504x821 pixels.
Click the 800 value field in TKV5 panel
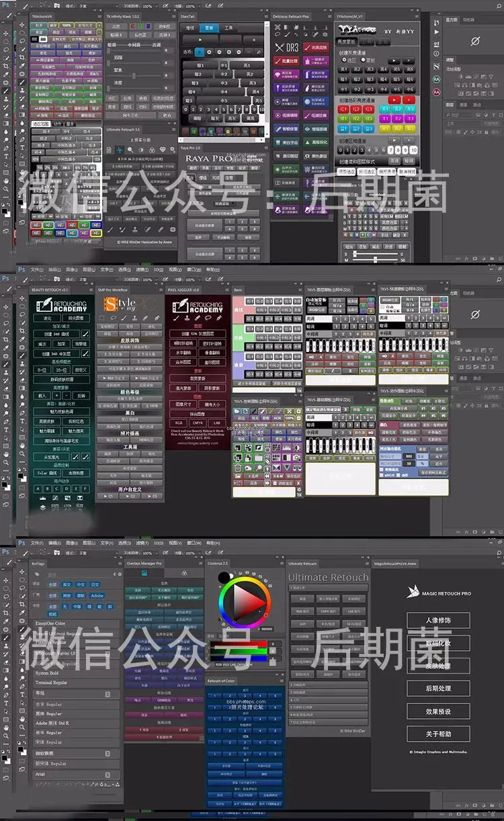(408, 456)
